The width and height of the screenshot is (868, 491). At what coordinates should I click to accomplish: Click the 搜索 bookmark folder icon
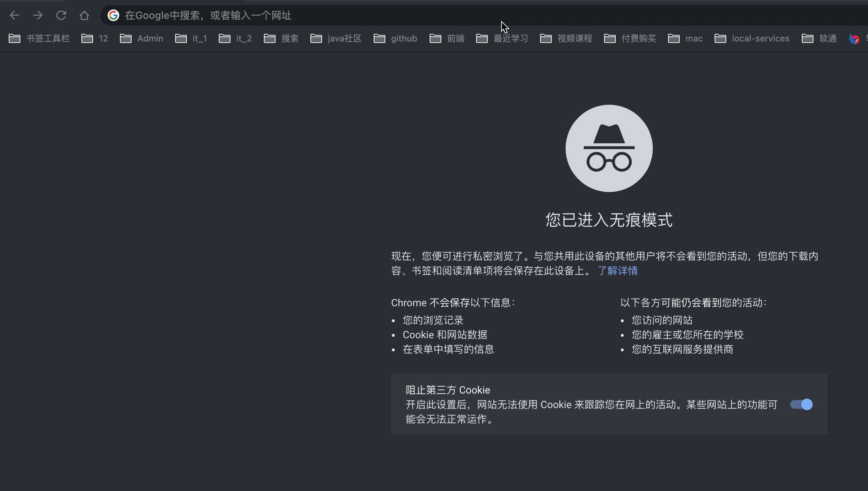[x=269, y=38]
